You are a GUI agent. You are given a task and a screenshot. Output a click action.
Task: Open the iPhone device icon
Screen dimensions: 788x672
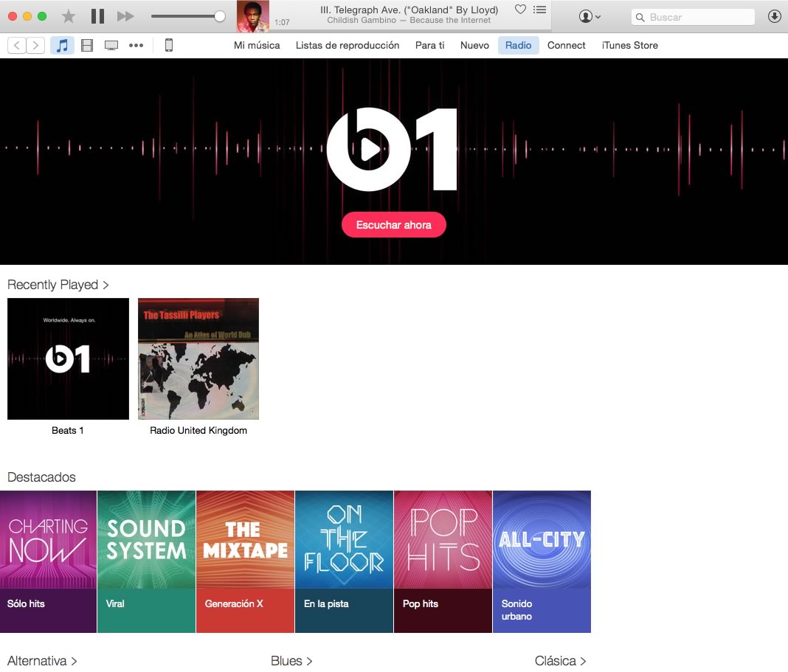169,45
